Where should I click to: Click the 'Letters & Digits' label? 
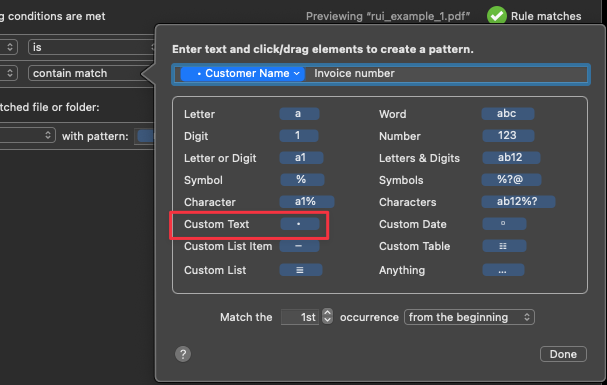(x=419, y=158)
